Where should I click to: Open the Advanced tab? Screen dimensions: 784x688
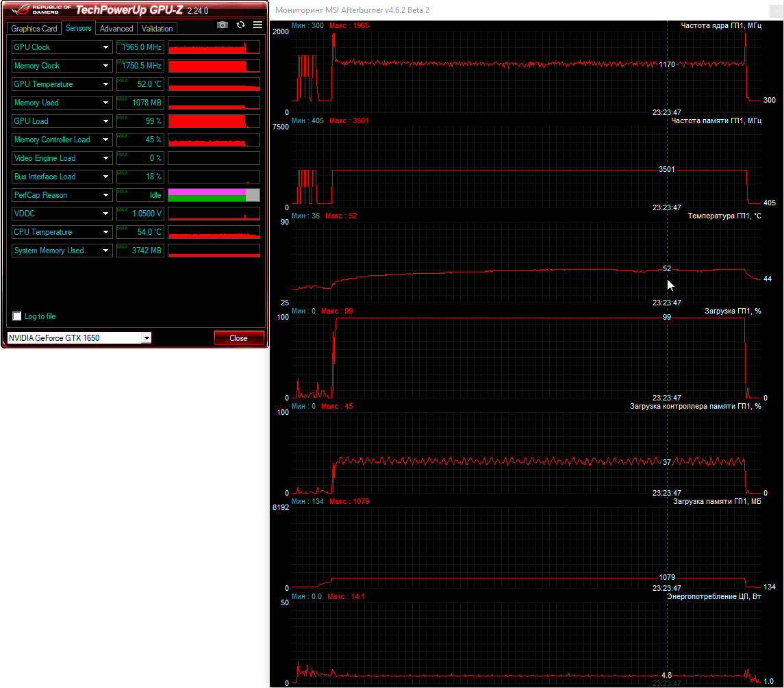coord(116,29)
